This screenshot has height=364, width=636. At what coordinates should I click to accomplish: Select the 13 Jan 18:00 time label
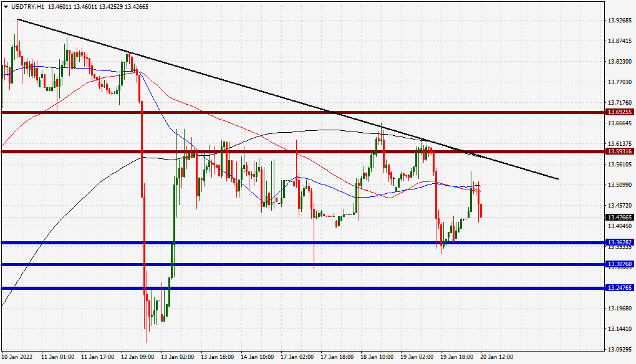pos(218,357)
